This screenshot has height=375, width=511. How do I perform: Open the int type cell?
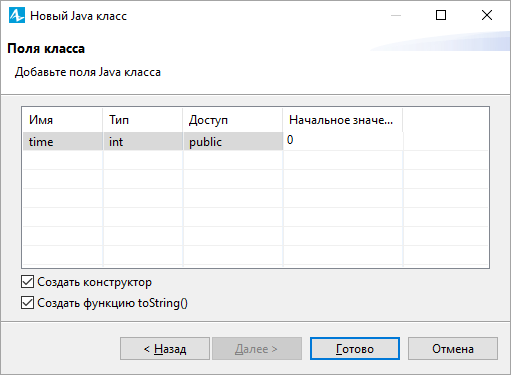tap(143, 141)
